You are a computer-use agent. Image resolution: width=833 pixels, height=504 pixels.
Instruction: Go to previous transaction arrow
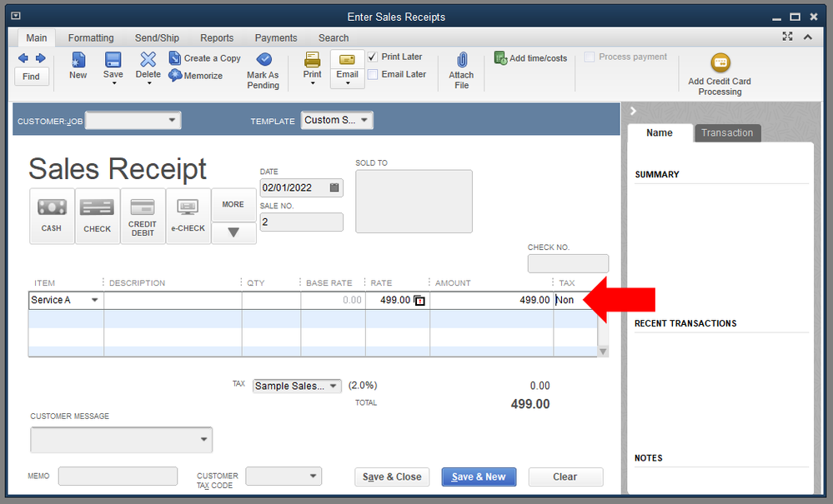(x=23, y=57)
